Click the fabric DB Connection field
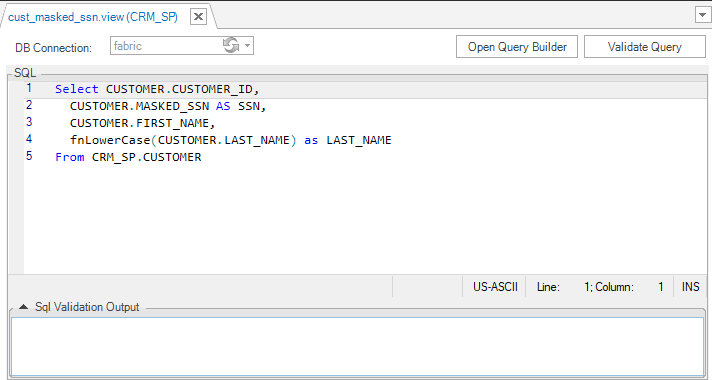The height and width of the screenshot is (380, 712). [x=182, y=46]
